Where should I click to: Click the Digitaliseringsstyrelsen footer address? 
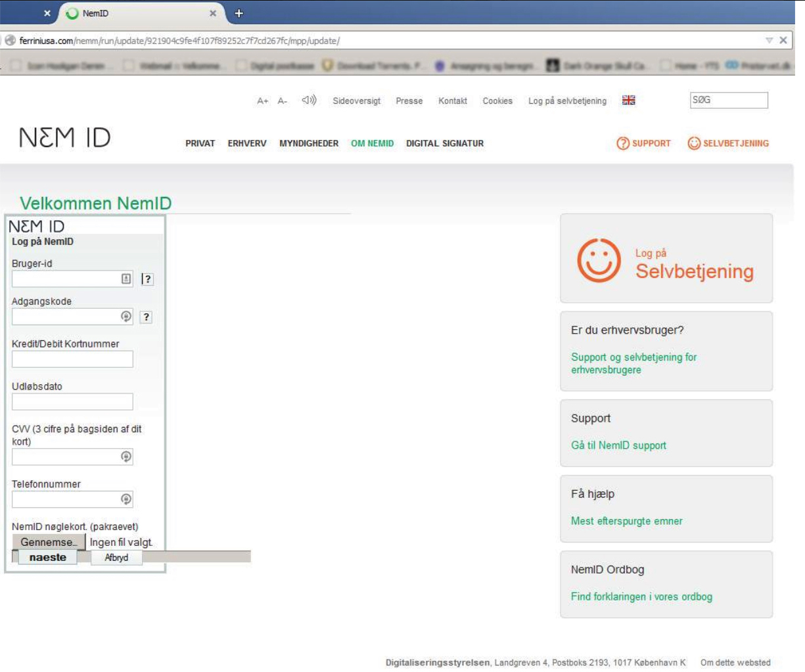(536, 662)
